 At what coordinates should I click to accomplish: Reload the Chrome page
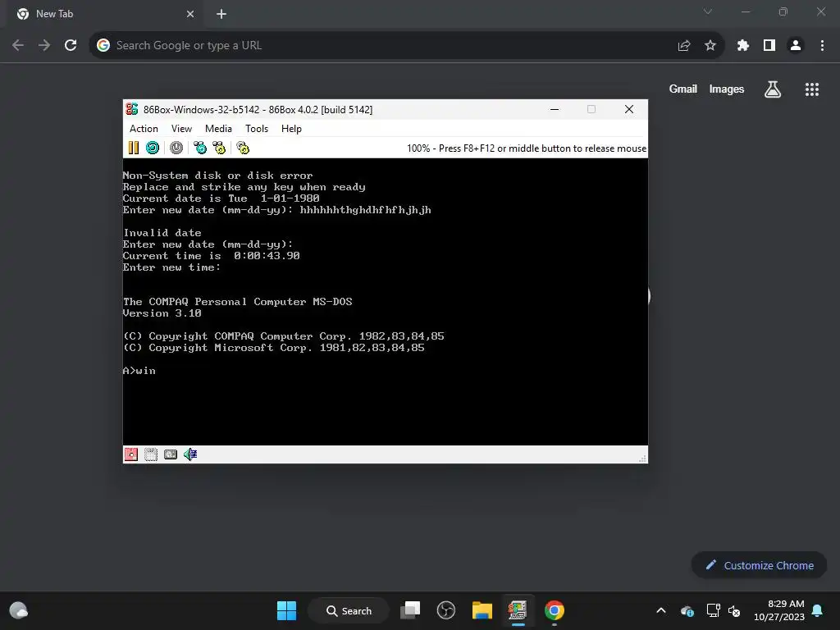point(71,46)
